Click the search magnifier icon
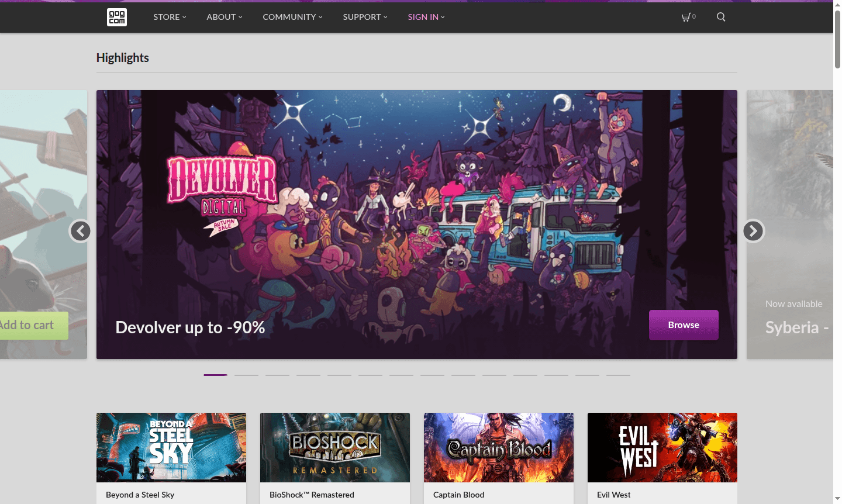Viewport: 842px width, 504px height. pos(720,17)
